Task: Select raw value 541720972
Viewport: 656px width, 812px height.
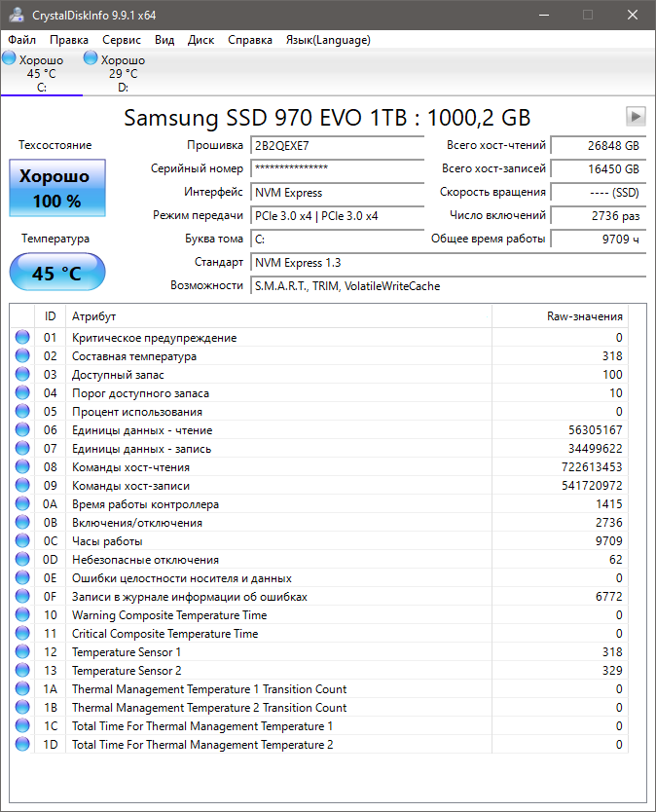Action: point(592,486)
